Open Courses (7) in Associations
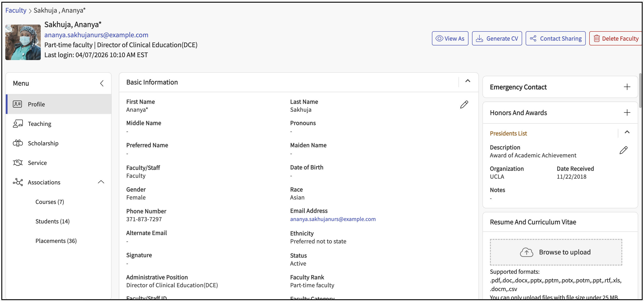 click(x=49, y=202)
